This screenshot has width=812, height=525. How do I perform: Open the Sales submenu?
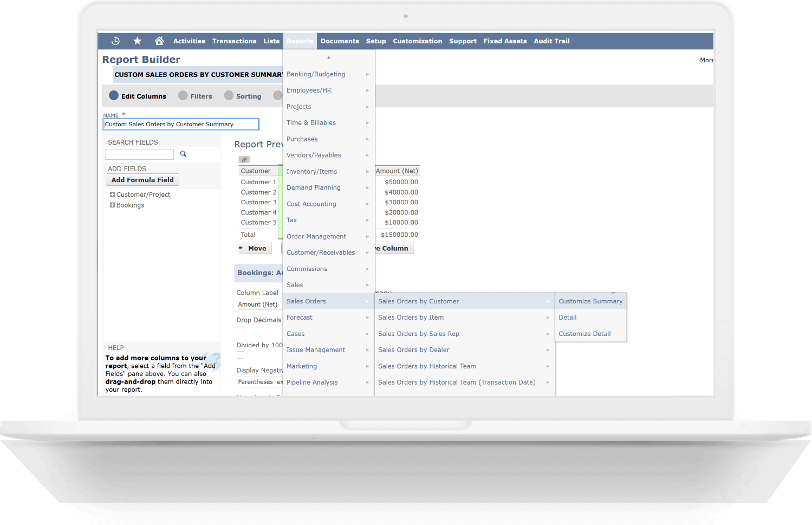[x=328, y=285]
